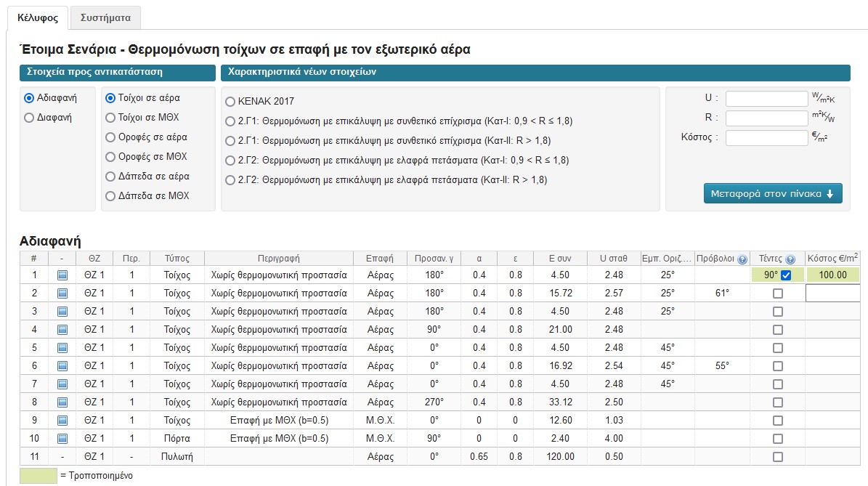868x486 pixels.
Task: Select the Διαφανή radio option
Action: coord(29,117)
